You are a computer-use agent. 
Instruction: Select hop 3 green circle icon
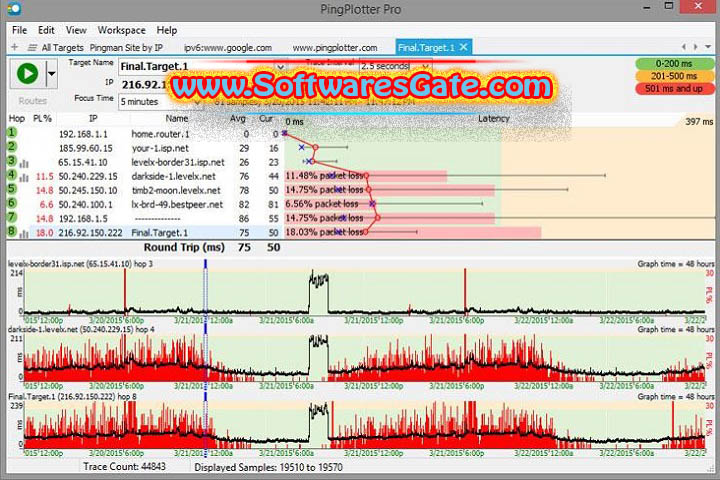coord(12,161)
